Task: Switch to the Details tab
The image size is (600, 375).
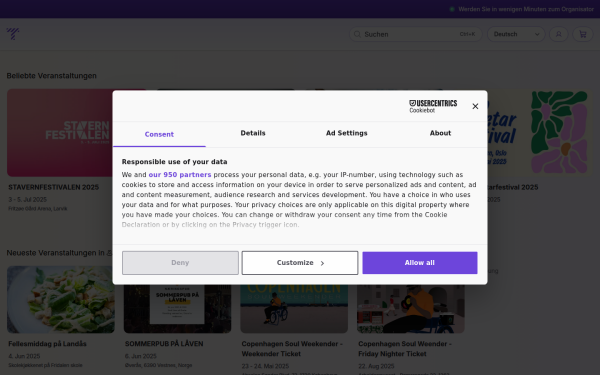Action: click(x=253, y=133)
